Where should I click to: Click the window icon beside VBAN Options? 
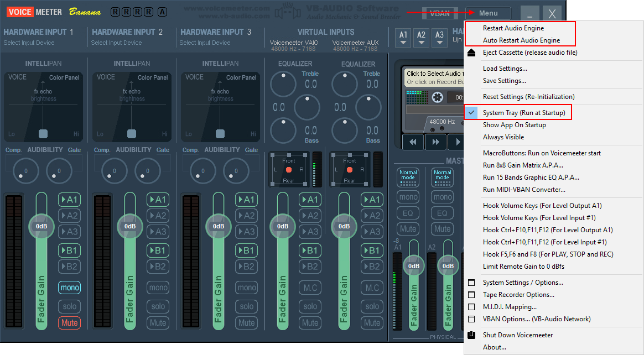coord(471,319)
